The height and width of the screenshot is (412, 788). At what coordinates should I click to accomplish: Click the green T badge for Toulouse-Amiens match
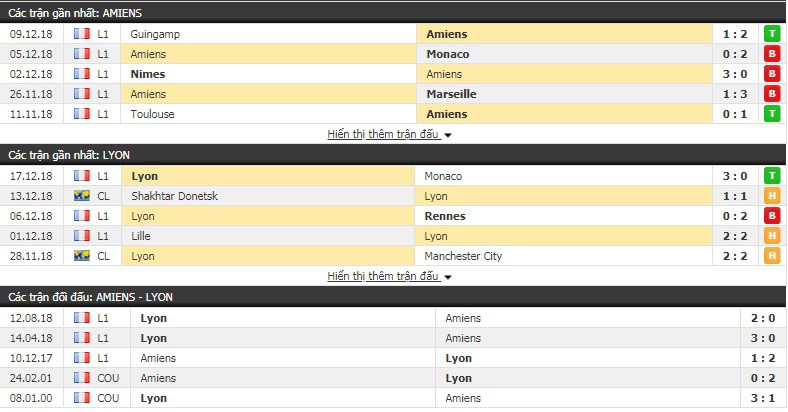point(772,114)
